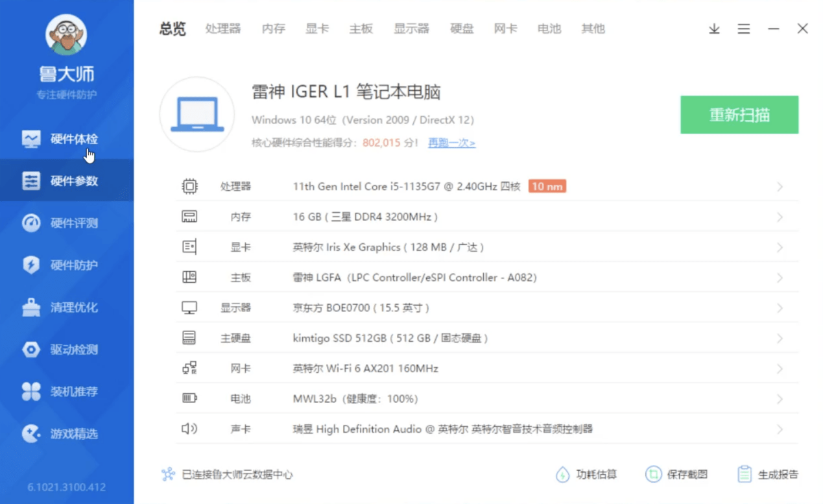Switch to the 硬盘 tab
The width and height of the screenshot is (823, 504).
tap(462, 29)
